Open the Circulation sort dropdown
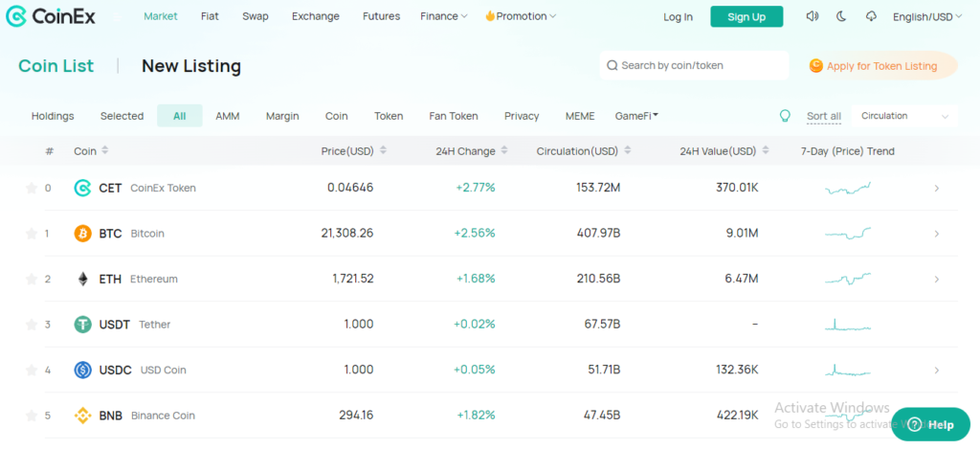980x450 pixels. (x=904, y=116)
